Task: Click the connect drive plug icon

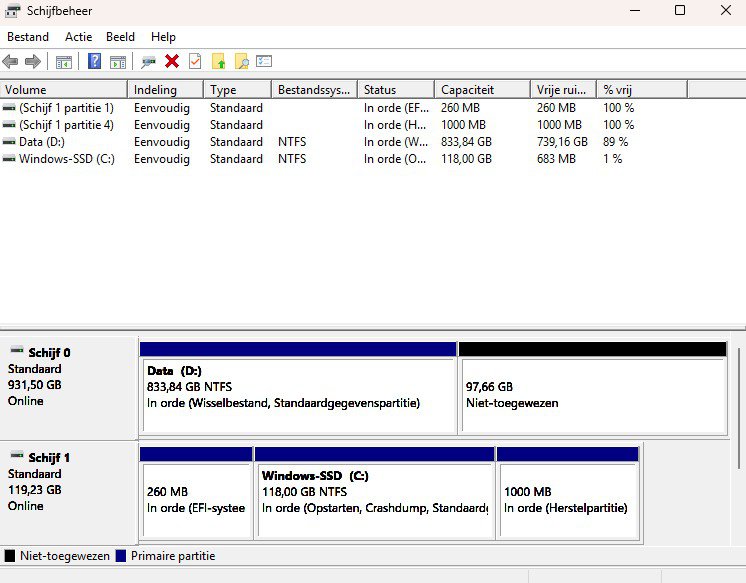Action: 148,62
